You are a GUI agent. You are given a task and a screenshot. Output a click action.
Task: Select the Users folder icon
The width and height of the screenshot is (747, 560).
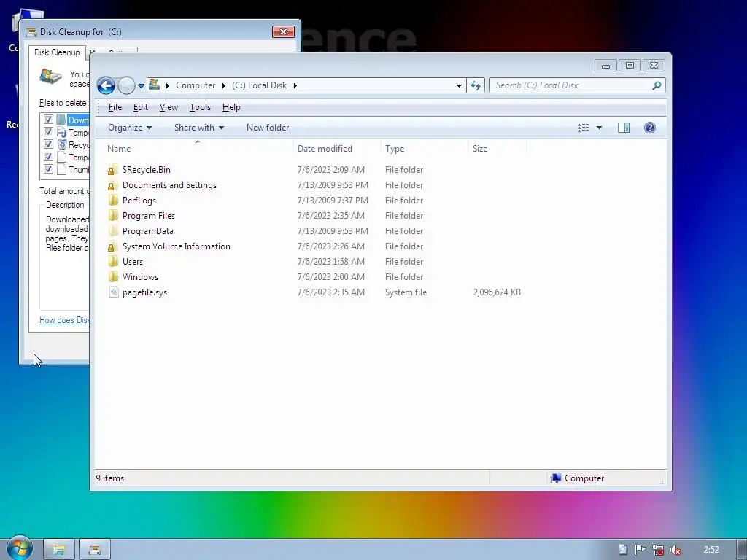click(113, 262)
